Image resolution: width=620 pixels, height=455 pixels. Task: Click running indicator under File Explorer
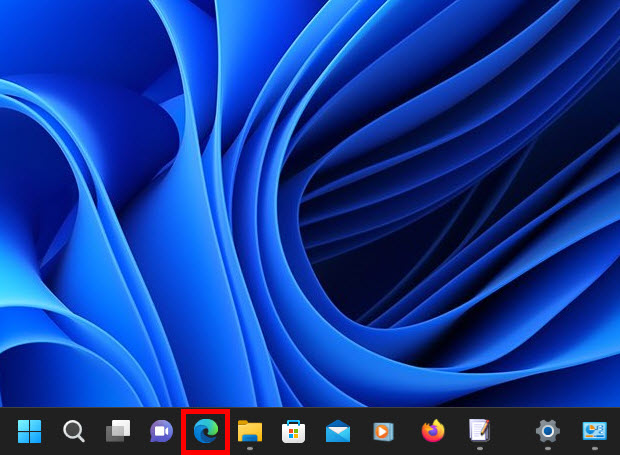pyautogui.click(x=249, y=449)
